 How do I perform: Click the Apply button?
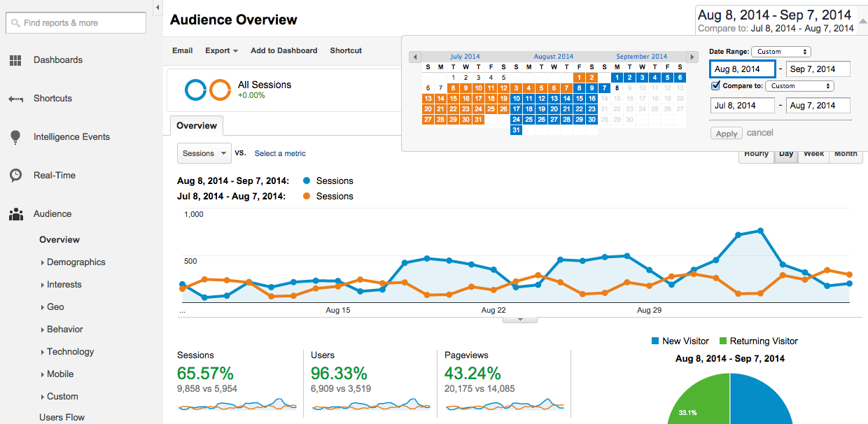[726, 134]
